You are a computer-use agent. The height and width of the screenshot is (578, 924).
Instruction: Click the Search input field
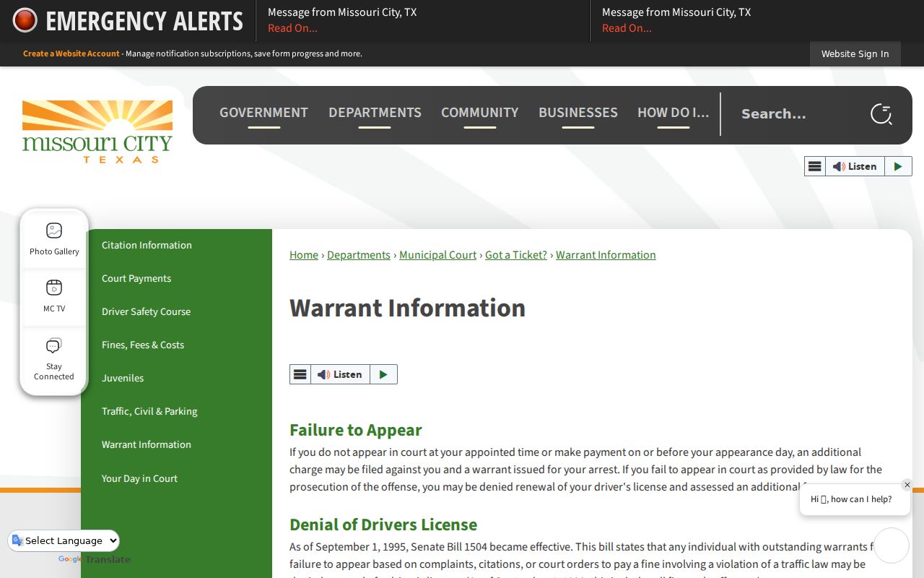click(x=798, y=114)
